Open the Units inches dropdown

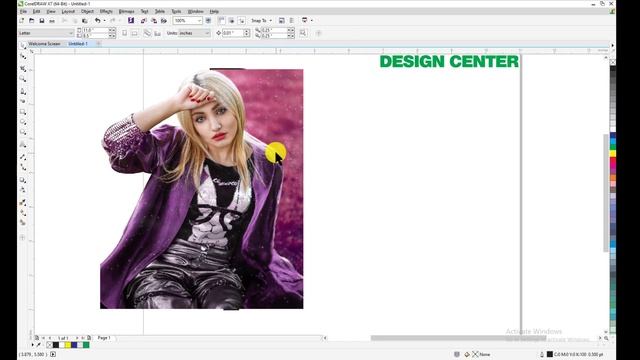point(207,33)
